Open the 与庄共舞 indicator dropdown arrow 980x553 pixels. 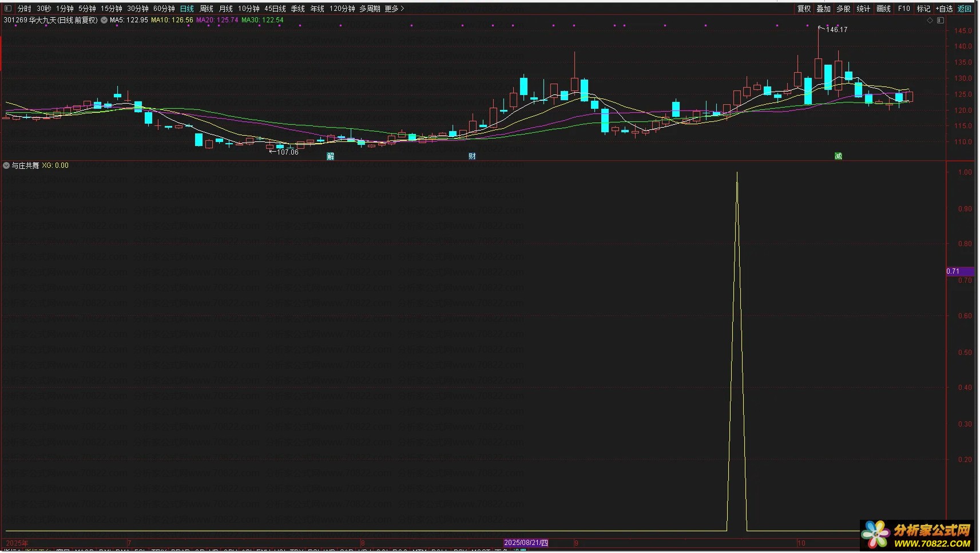(6, 165)
